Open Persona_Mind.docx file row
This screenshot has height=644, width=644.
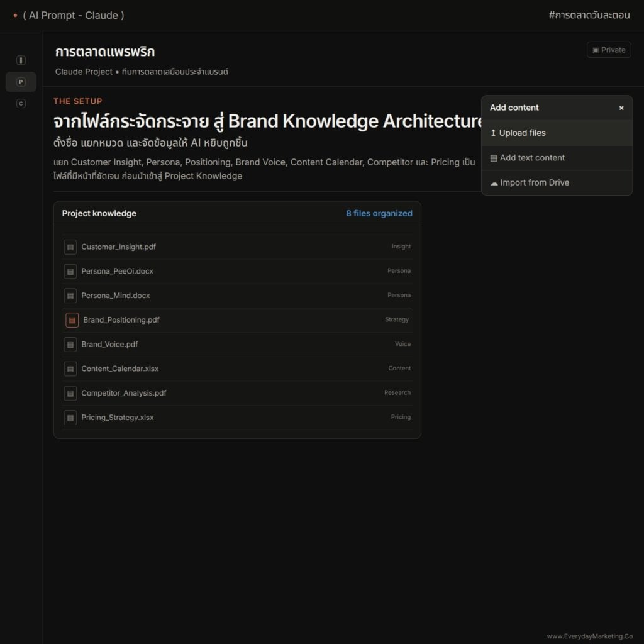[x=237, y=296]
